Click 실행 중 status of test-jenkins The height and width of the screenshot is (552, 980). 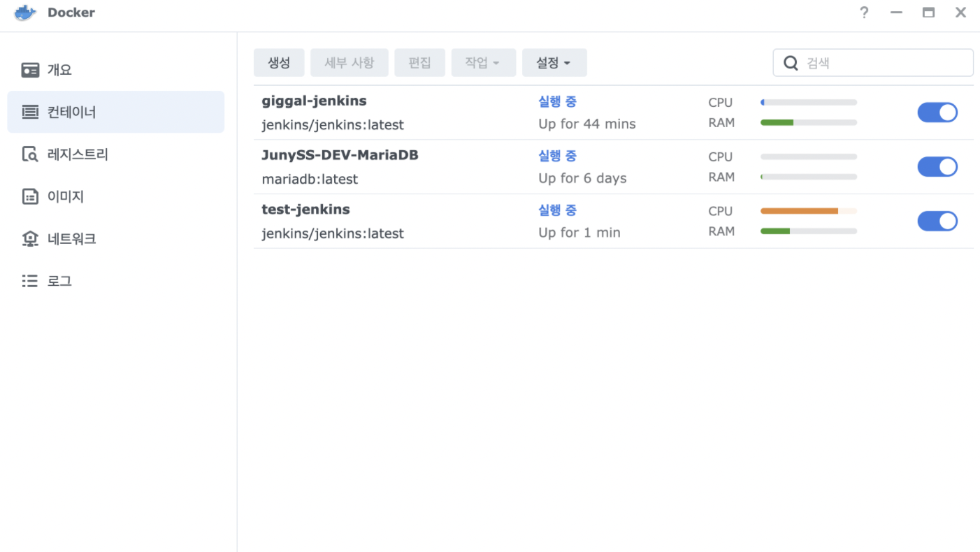tap(557, 210)
